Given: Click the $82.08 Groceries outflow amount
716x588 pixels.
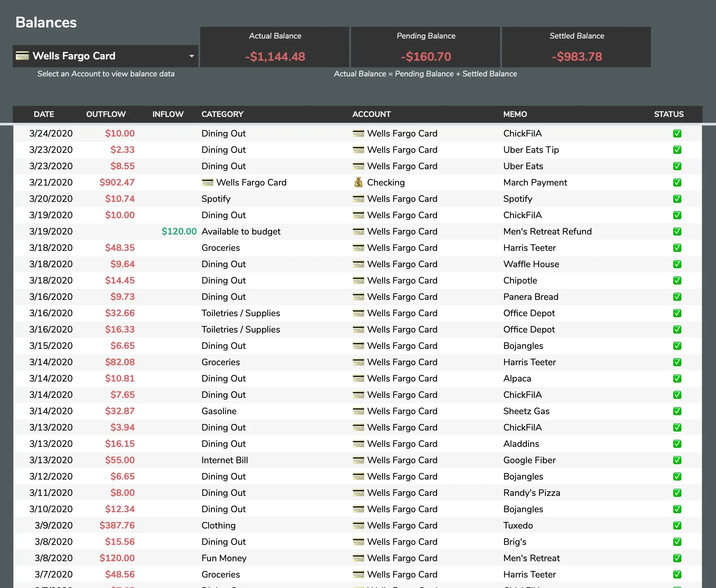Looking at the screenshot, I should 120,362.
